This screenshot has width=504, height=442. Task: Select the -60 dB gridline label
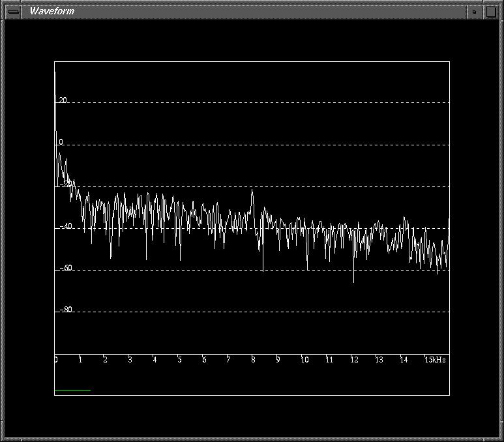coord(65,268)
